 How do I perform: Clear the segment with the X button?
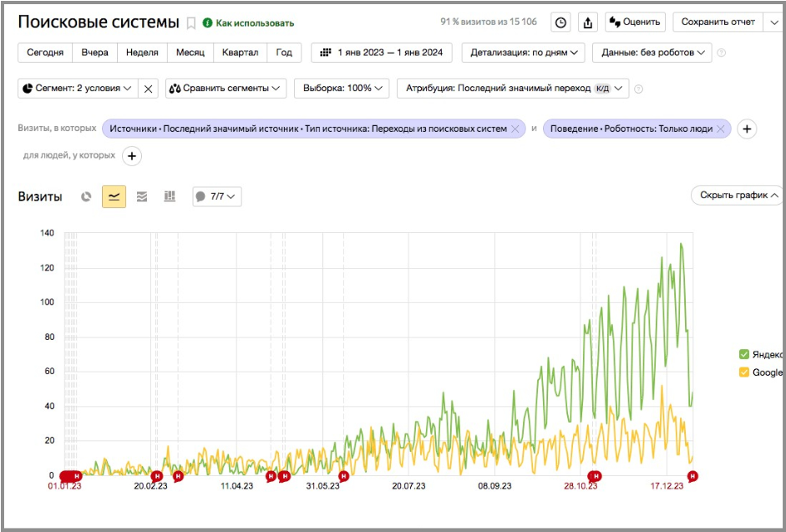coord(148,89)
